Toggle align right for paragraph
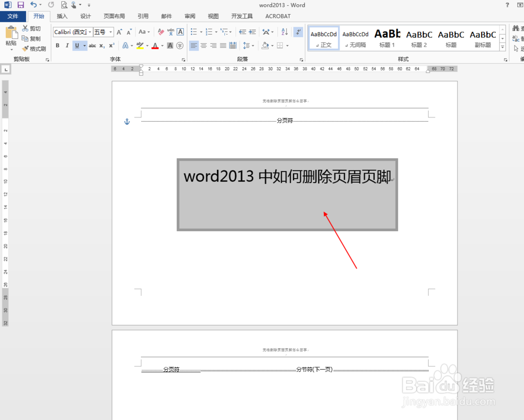Screen dimensions: 524x420 [213, 46]
